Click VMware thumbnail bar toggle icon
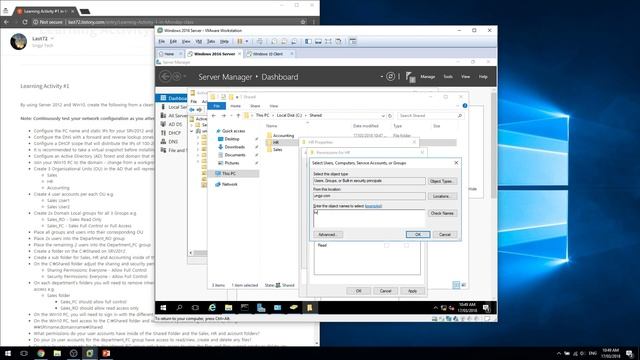Image resolution: width=640 pixels, height=360 pixels. [318, 41]
